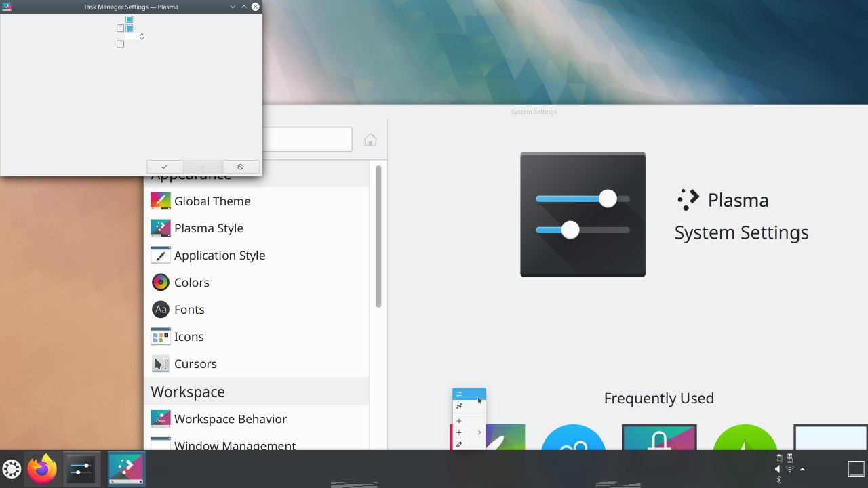Maximize the Task Manager Settings window
Screen dimensions: 868x488
[x=244, y=7]
